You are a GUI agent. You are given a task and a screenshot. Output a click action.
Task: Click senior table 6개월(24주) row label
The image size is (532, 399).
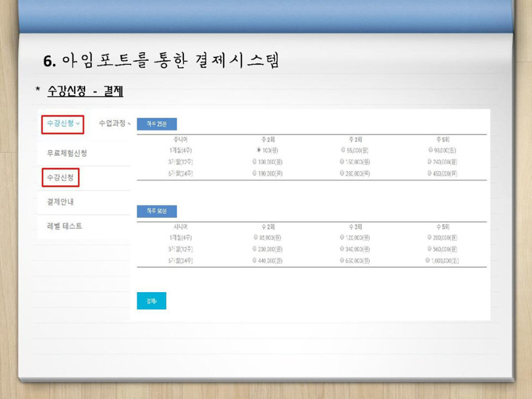(x=180, y=261)
